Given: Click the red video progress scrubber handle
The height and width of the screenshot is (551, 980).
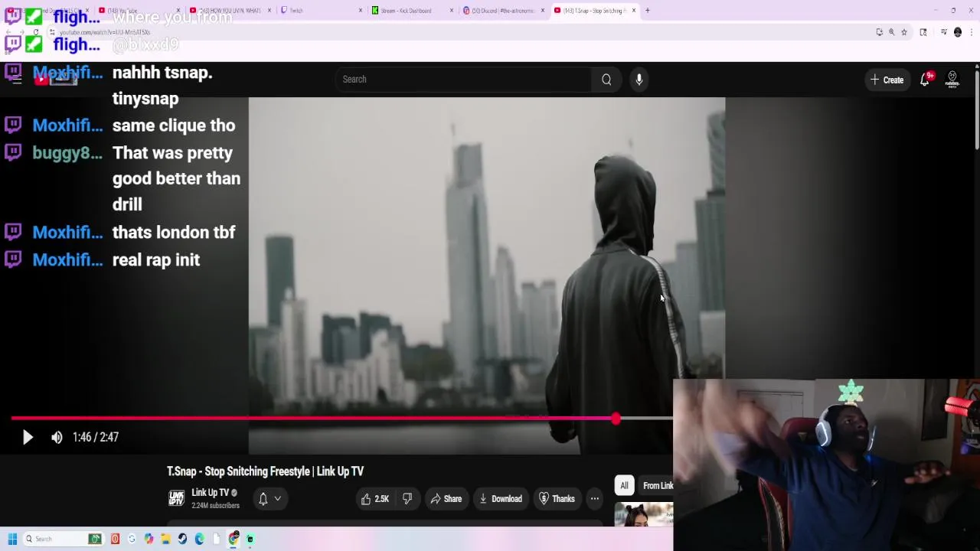Looking at the screenshot, I should pyautogui.click(x=616, y=419).
